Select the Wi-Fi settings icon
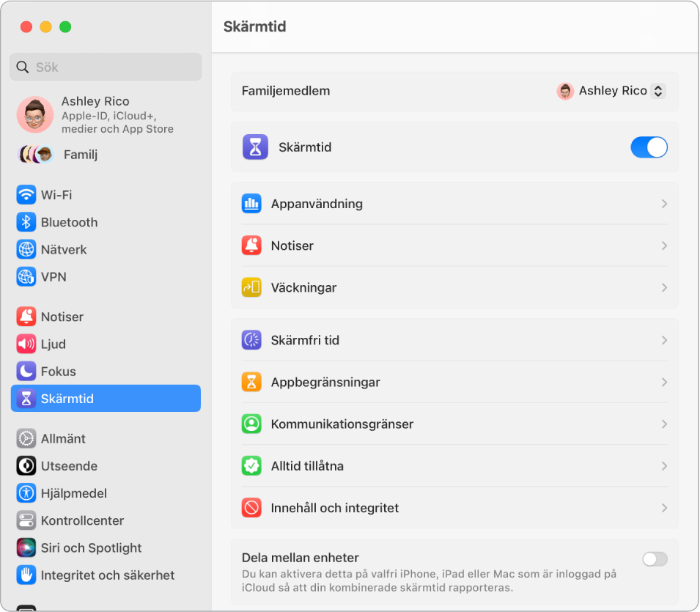Viewport: 700px width, 612px height. coord(27,194)
